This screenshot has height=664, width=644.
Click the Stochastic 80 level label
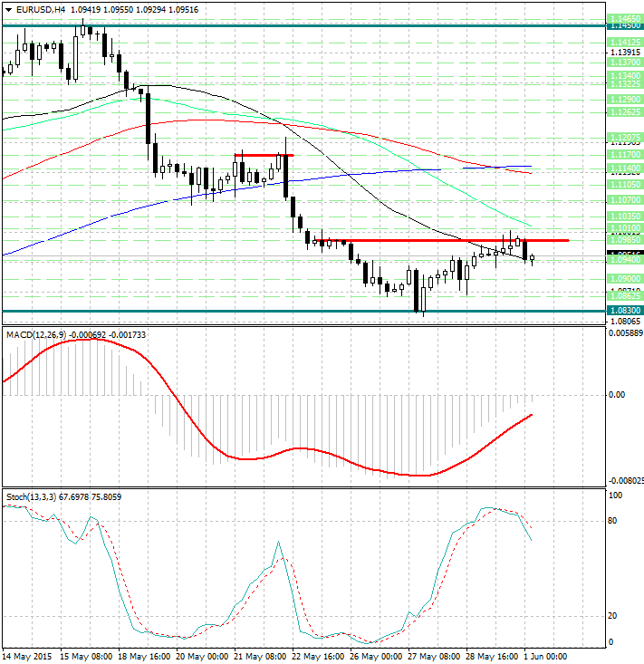pyautogui.click(x=613, y=521)
